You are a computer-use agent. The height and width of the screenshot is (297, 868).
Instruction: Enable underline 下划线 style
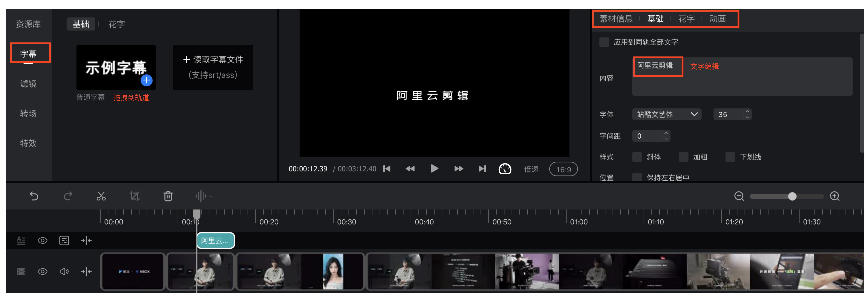[730, 157]
